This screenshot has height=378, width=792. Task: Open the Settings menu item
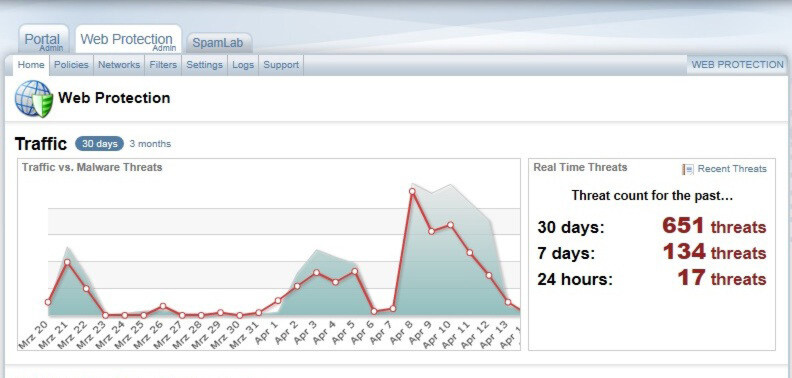click(x=204, y=65)
